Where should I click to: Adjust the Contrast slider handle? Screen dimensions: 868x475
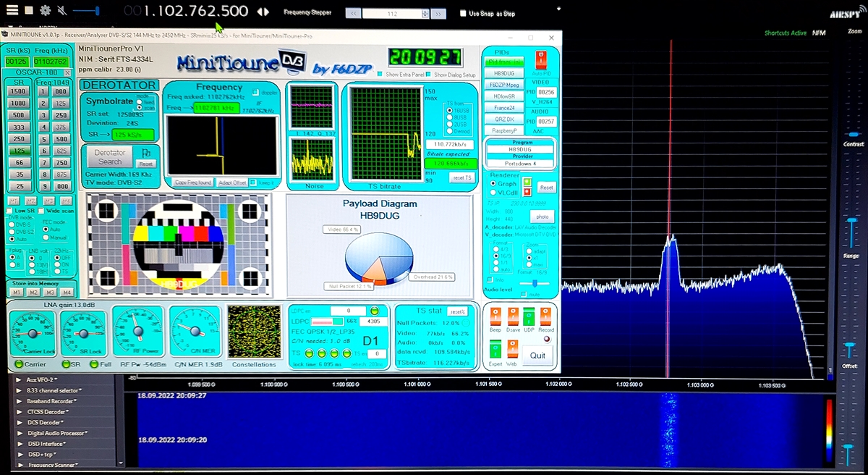(x=854, y=135)
